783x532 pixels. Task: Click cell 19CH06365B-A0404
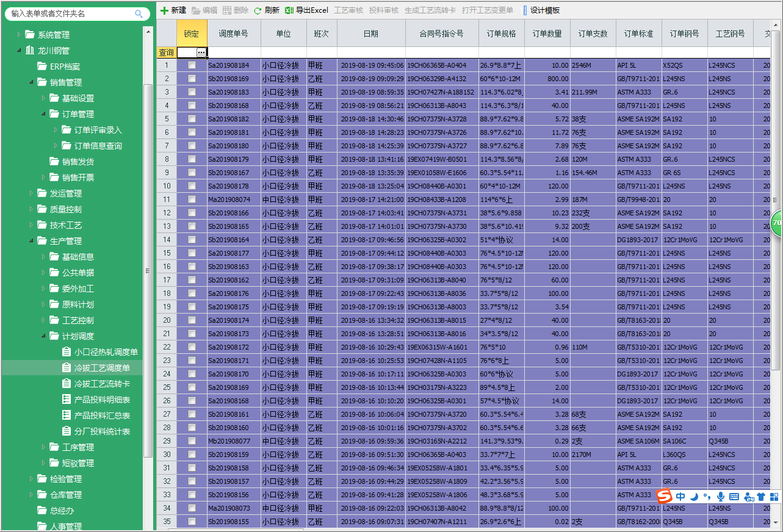pyautogui.click(x=442, y=65)
